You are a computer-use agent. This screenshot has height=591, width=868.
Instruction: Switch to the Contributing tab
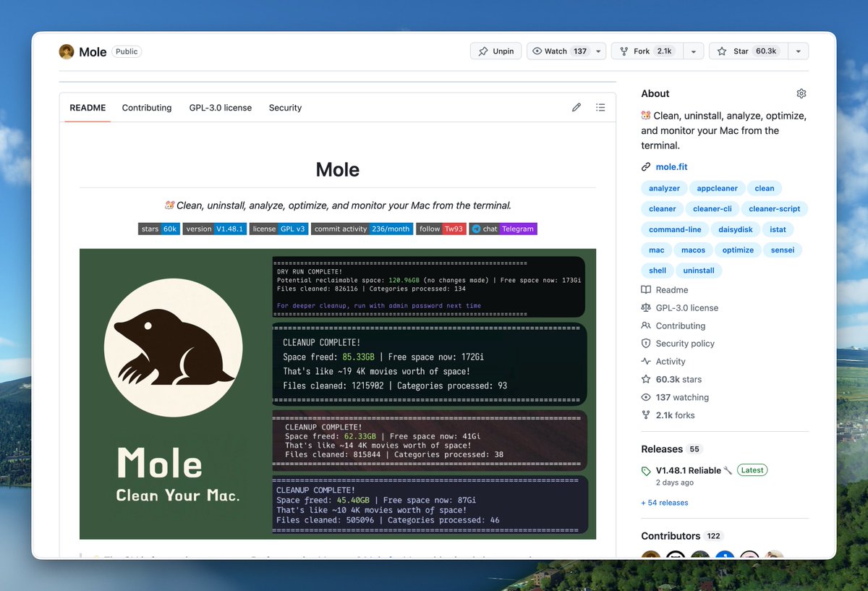(147, 108)
